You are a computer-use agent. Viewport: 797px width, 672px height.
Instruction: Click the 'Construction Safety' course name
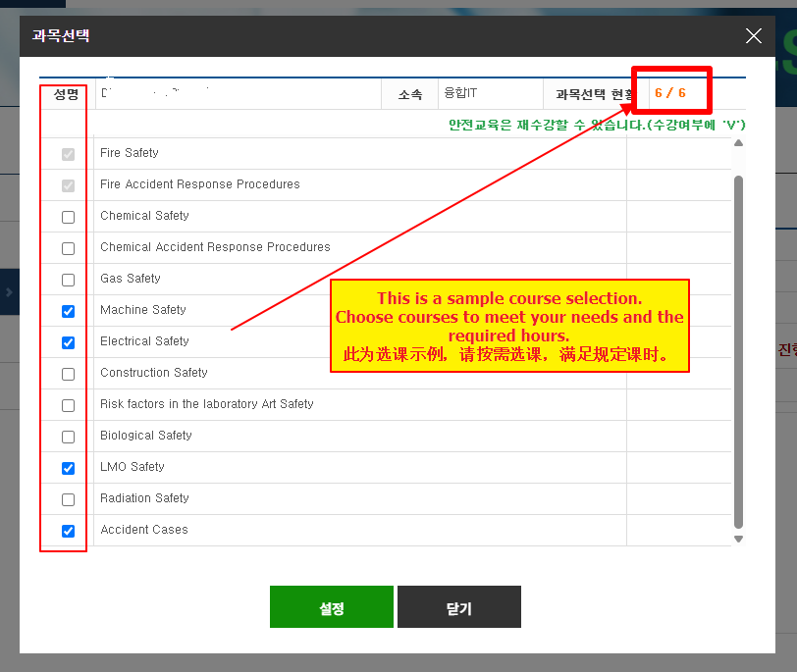coord(153,373)
